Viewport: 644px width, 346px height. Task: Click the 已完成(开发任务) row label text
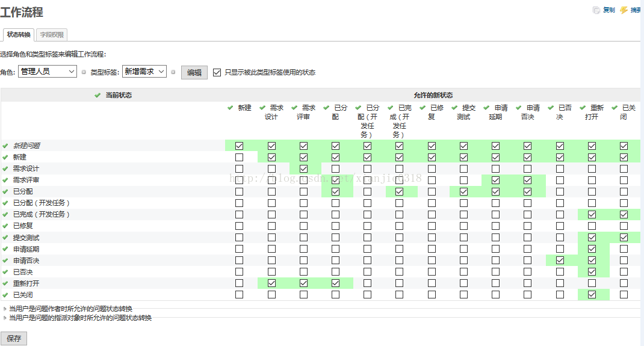pyautogui.click(x=41, y=215)
